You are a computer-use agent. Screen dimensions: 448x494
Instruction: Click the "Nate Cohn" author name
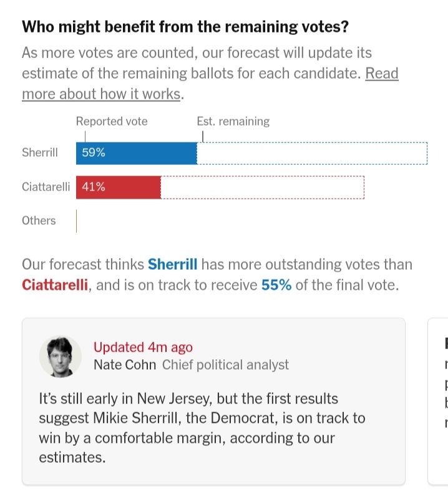[125, 365]
